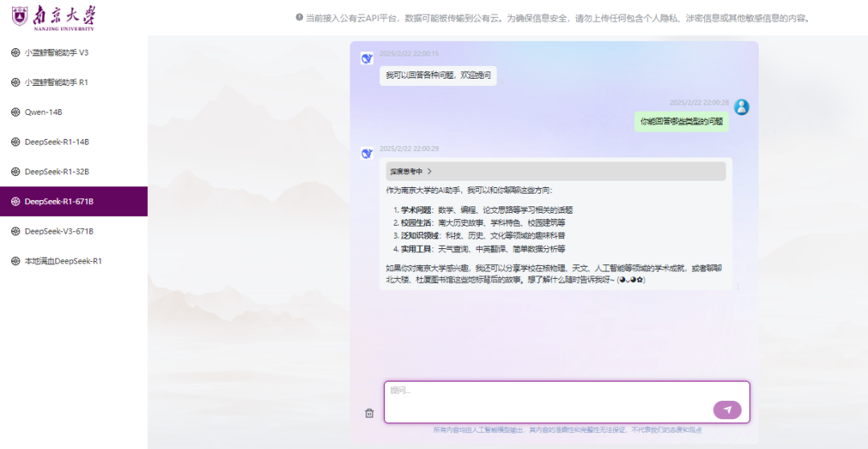Choose 本地满血DeepSeek-R1 in the sidebar
The width and height of the screenshot is (868, 449).
pyautogui.click(x=74, y=261)
